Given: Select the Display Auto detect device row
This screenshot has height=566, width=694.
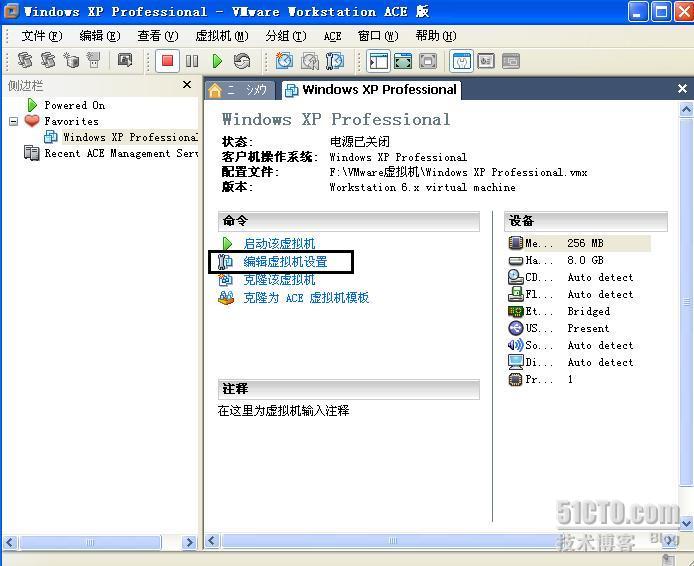Looking at the screenshot, I should click(579, 362).
